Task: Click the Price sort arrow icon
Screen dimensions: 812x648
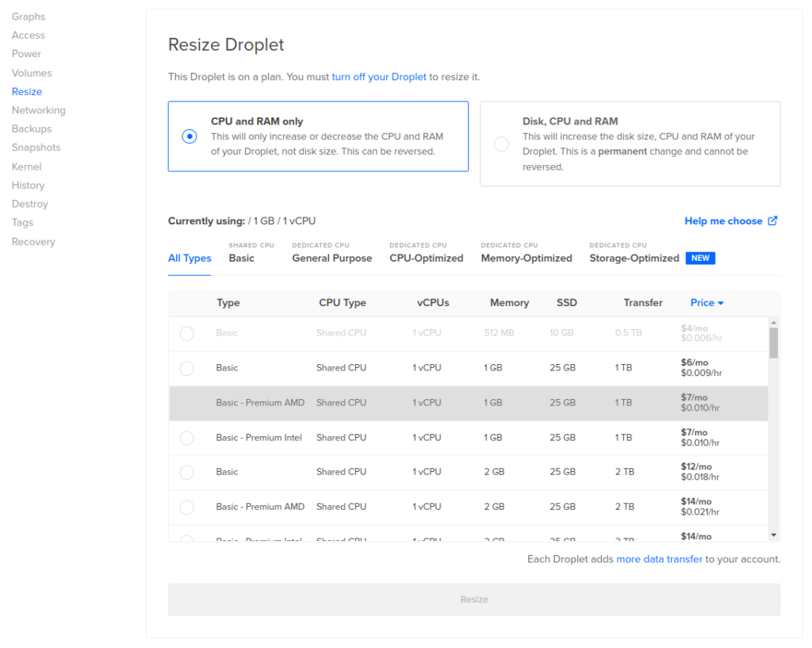Action: (721, 303)
